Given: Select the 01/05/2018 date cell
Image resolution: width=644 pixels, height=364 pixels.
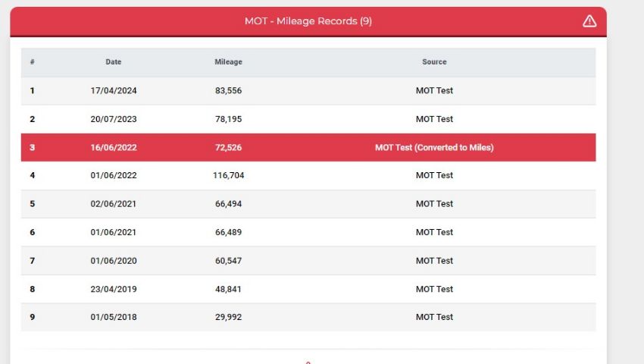Looking at the screenshot, I should coord(114,317).
